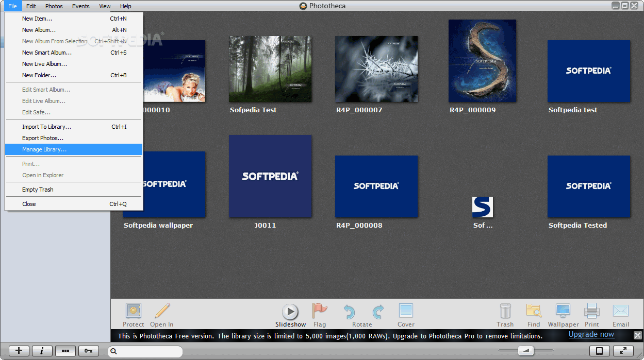Open the Photos menu
This screenshot has height=360, width=644.
click(x=54, y=6)
